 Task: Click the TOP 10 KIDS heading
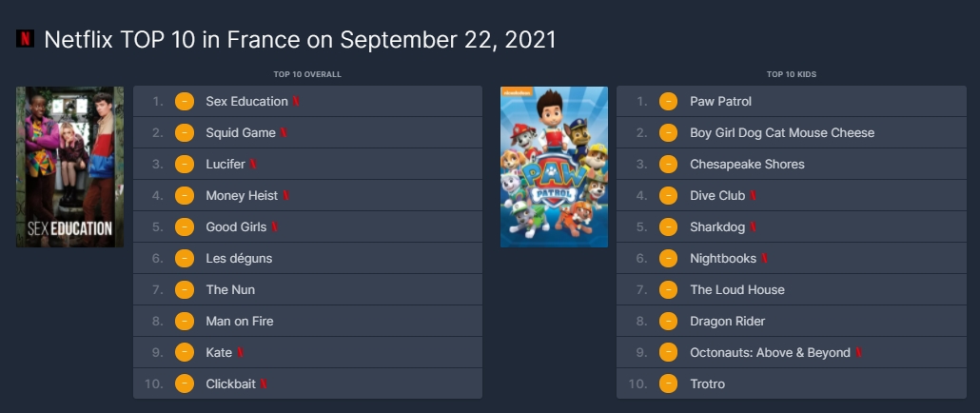pyautogui.click(x=792, y=74)
